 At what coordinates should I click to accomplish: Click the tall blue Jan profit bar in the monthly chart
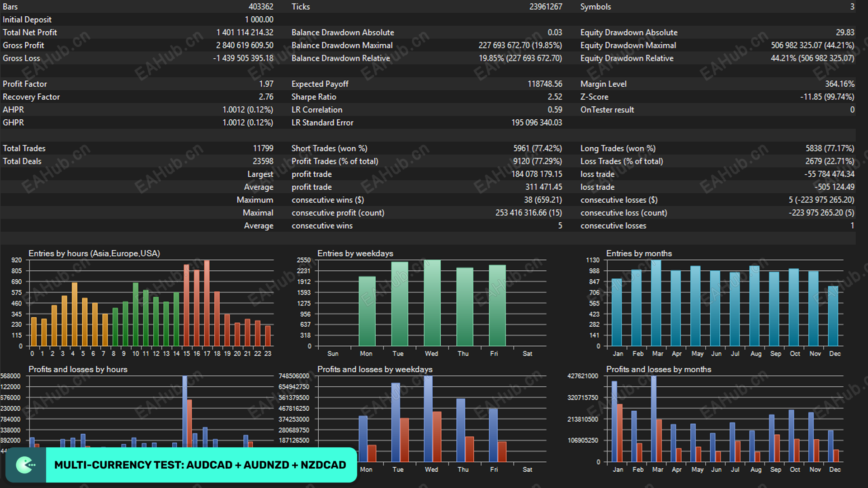(614, 420)
